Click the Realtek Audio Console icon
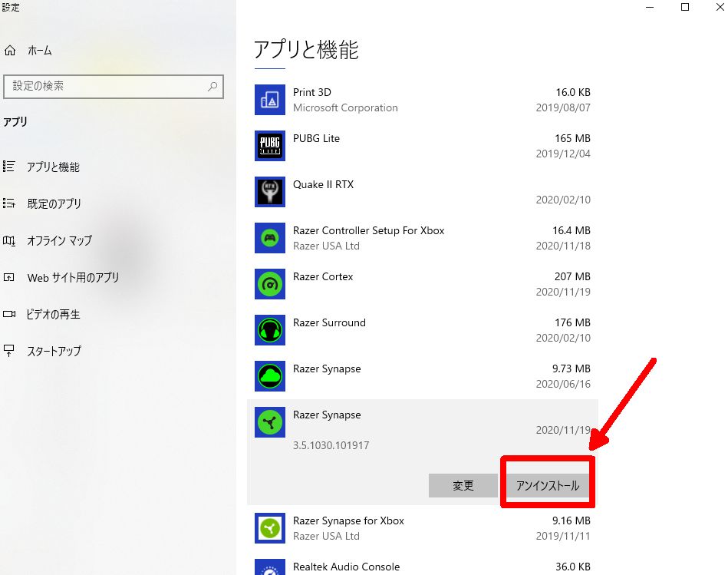Screen dimensions: 728x575 tap(270, 567)
